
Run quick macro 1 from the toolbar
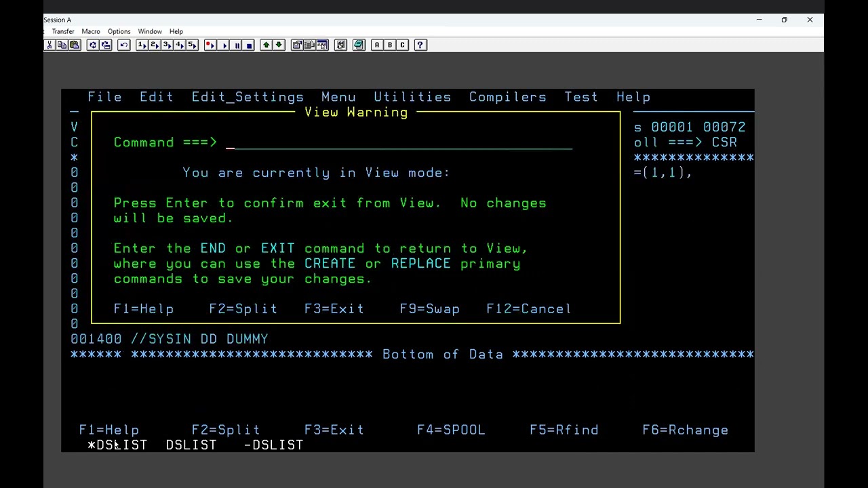click(x=142, y=45)
